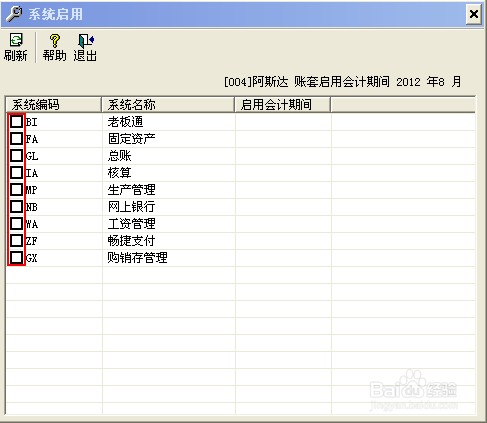Select the 购销存管理 row name
This screenshot has height=423, width=487.
click(137, 258)
